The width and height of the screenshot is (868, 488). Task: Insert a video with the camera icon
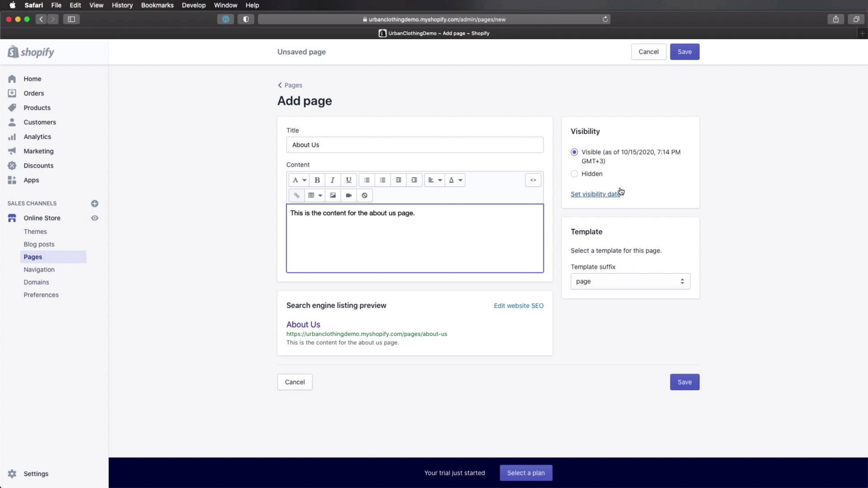[x=349, y=195]
